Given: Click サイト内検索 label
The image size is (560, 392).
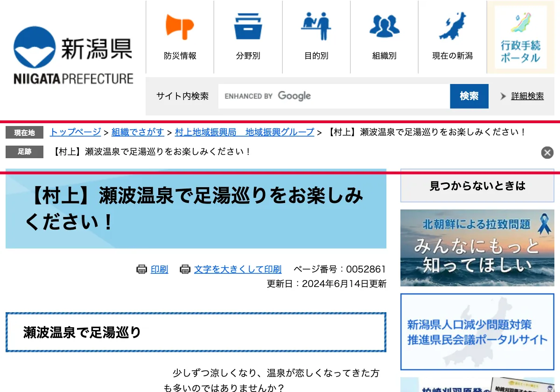Looking at the screenshot, I should pyautogui.click(x=182, y=96).
